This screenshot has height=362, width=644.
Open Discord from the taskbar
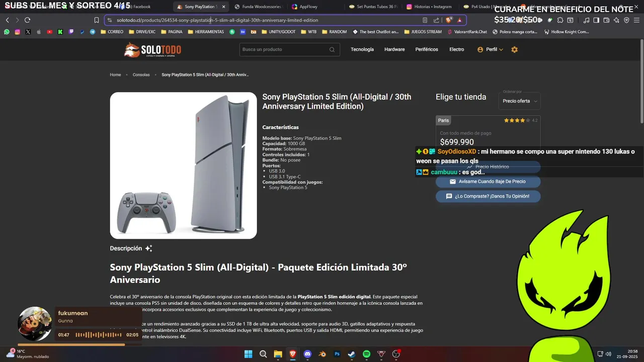307,354
